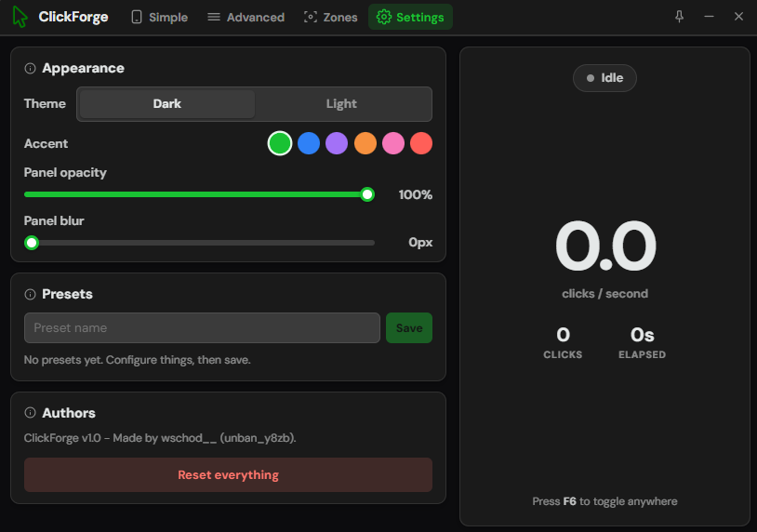
Task: Click the ClickForge cursor logo icon
Action: (20, 17)
